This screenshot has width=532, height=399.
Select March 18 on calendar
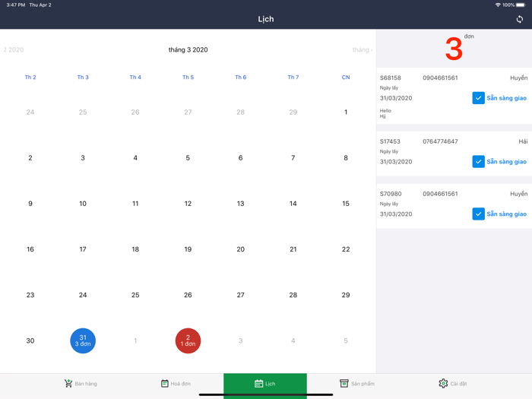point(135,249)
